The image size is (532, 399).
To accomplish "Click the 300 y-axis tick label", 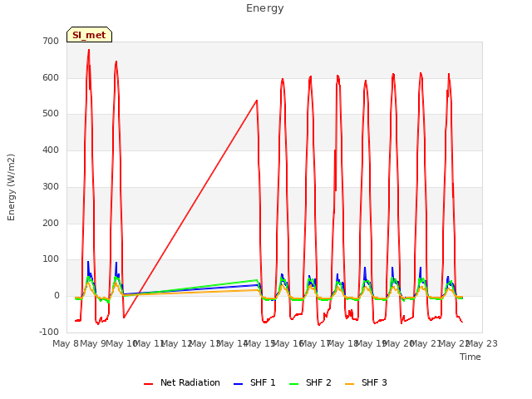I will (51, 186).
